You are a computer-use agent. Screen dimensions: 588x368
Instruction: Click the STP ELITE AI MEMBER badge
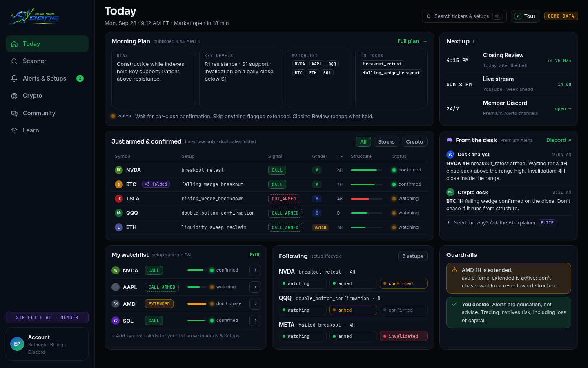47,317
